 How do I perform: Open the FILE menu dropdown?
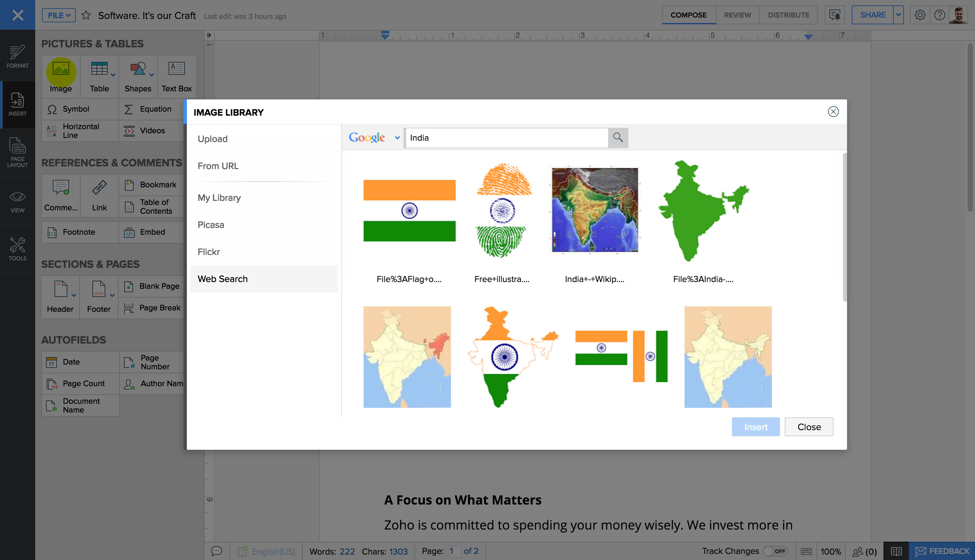point(59,15)
